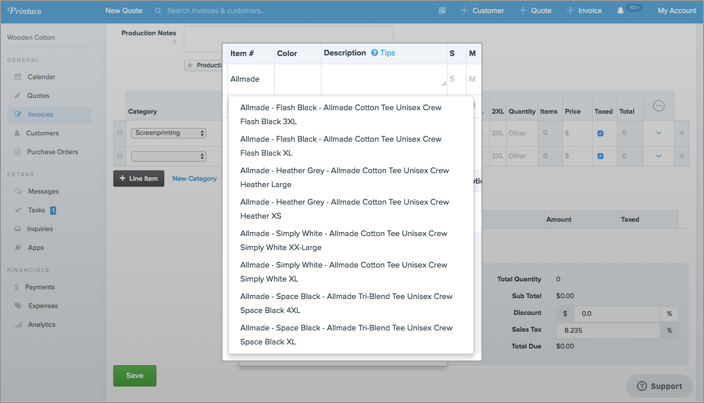Click the Payments dollar icon

tap(16, 287)
